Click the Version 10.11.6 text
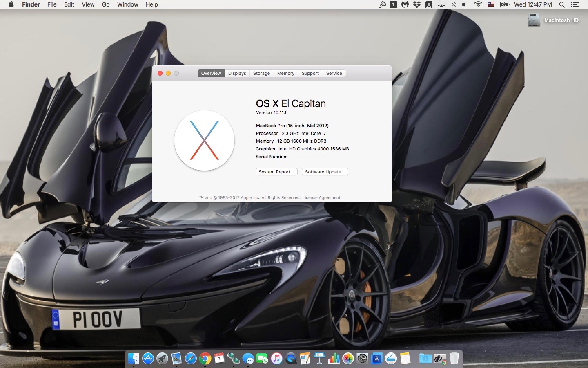 pyautogui.click(x=272, y=112)
